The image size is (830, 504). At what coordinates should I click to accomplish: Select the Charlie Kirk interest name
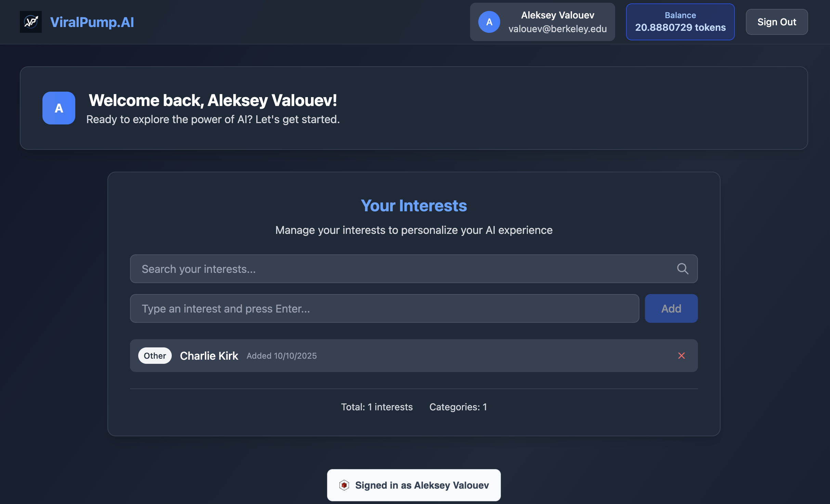point(209,356)
